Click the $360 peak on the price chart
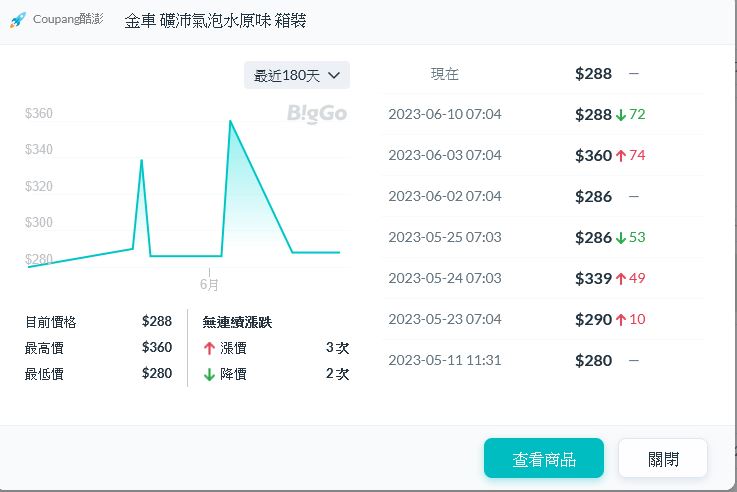This screenshot has width=737, height=492. (230, 122)
